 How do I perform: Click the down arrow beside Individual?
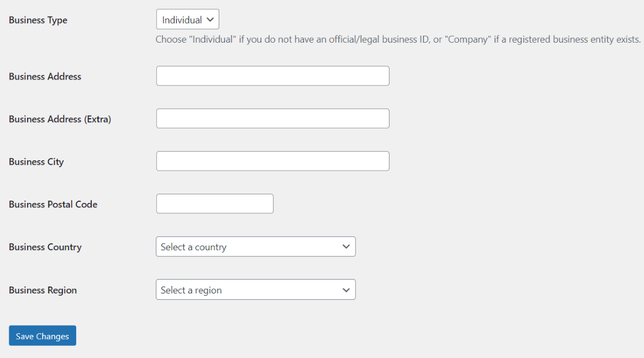[x=210, y=19]
